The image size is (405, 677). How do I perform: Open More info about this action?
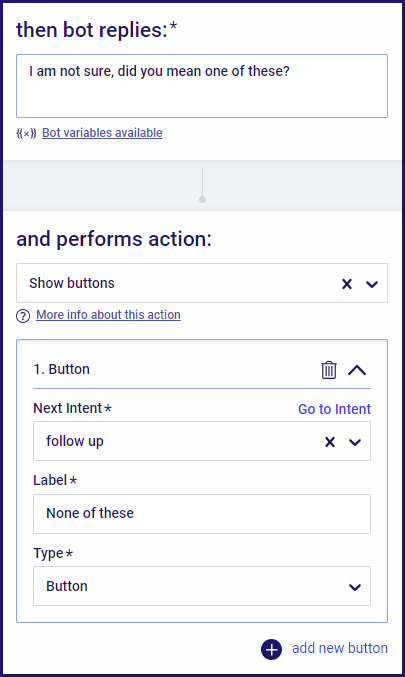coord(108,315)
